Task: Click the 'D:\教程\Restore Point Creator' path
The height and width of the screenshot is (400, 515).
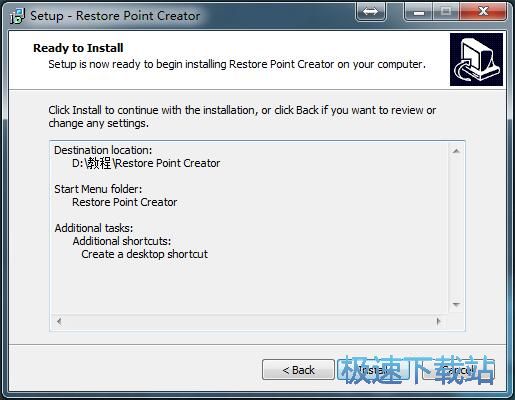Action: coord(146,163)
